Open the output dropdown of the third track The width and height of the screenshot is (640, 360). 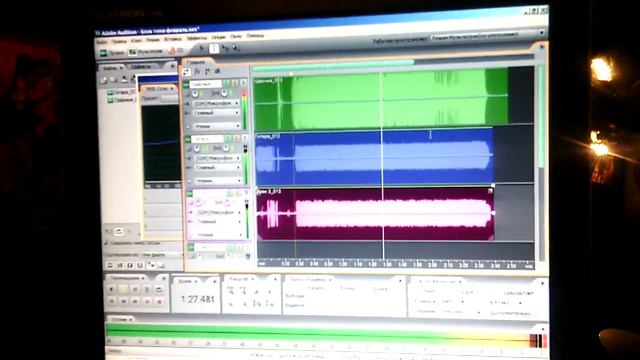[219, 222]
